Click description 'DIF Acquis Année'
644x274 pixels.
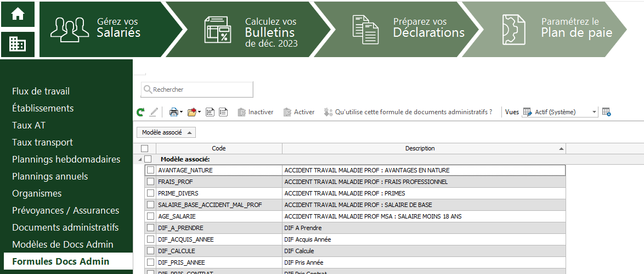click(308, 239)
